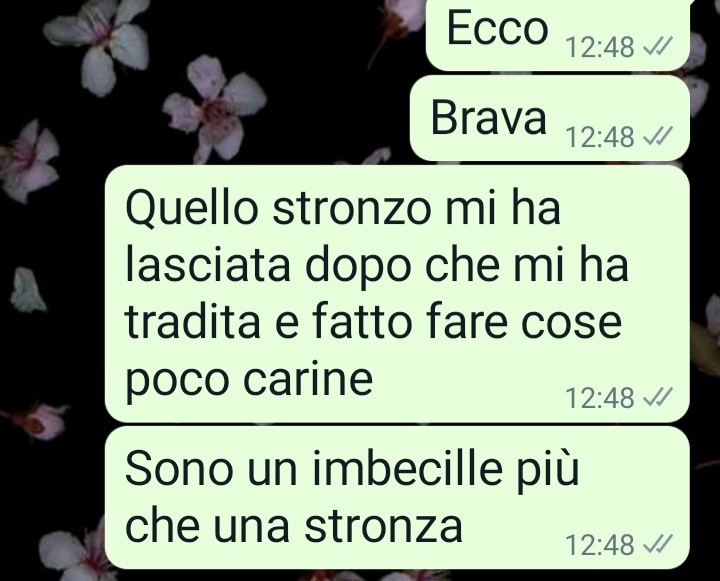The image size is (720, 581).
Task: Select the 'Ecco' message bubble
Action: coord(558,35)
